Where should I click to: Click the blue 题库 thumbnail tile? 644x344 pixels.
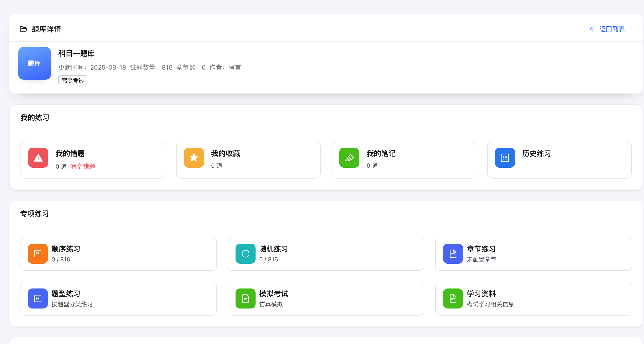(x=35, y=63)
